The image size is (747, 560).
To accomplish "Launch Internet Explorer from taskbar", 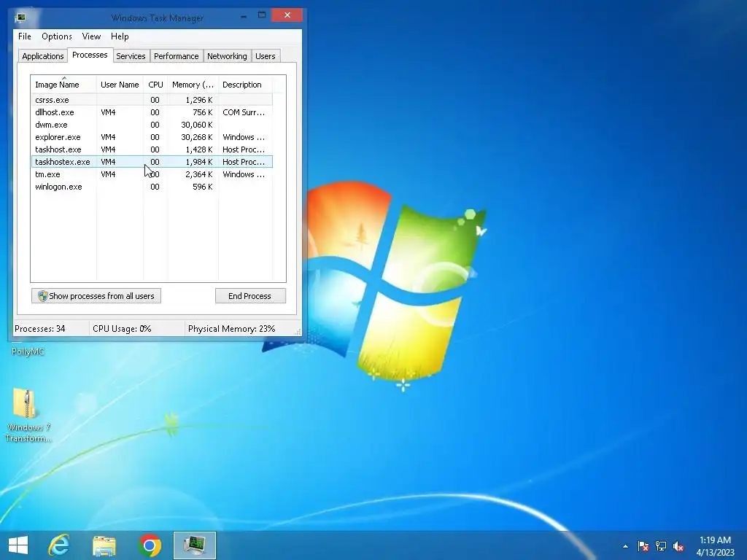I will (59, 545).
